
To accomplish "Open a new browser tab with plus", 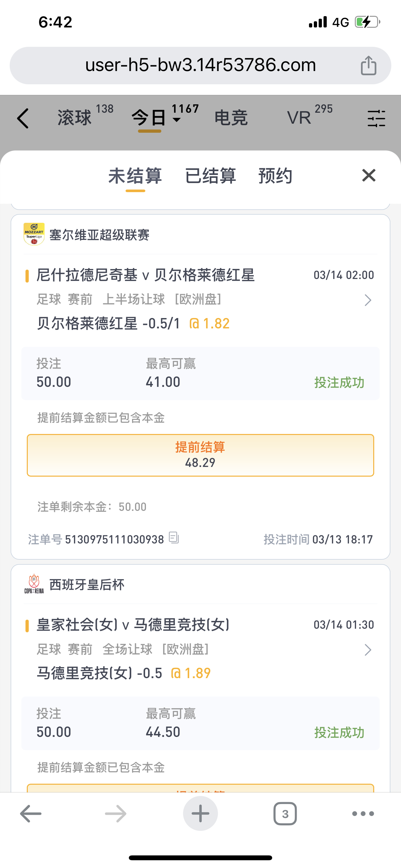I will (200, 813).
